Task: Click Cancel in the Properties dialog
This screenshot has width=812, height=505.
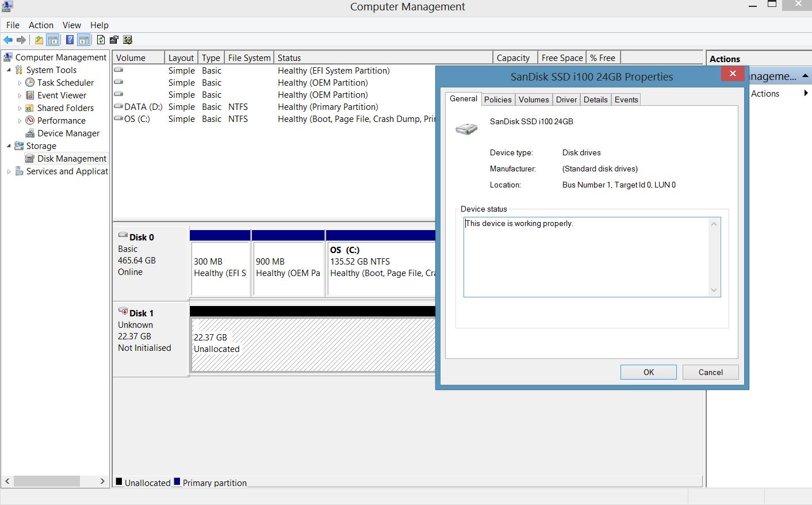Action: [711, 372]
